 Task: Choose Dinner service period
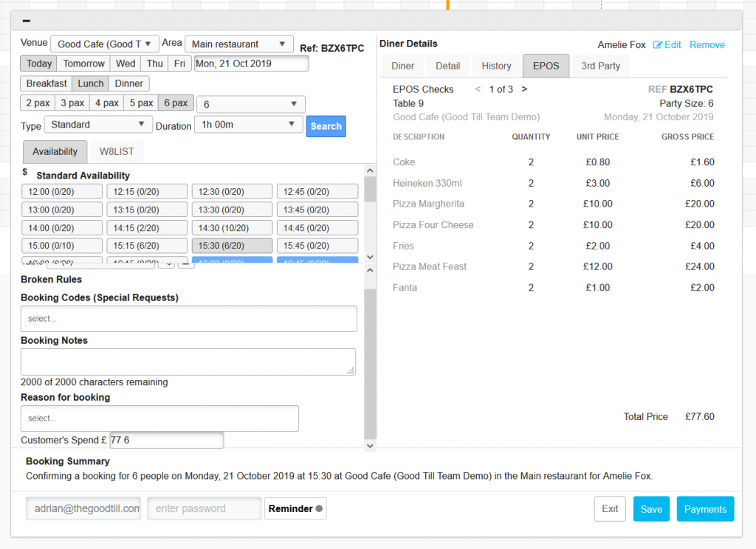[128, 83]
